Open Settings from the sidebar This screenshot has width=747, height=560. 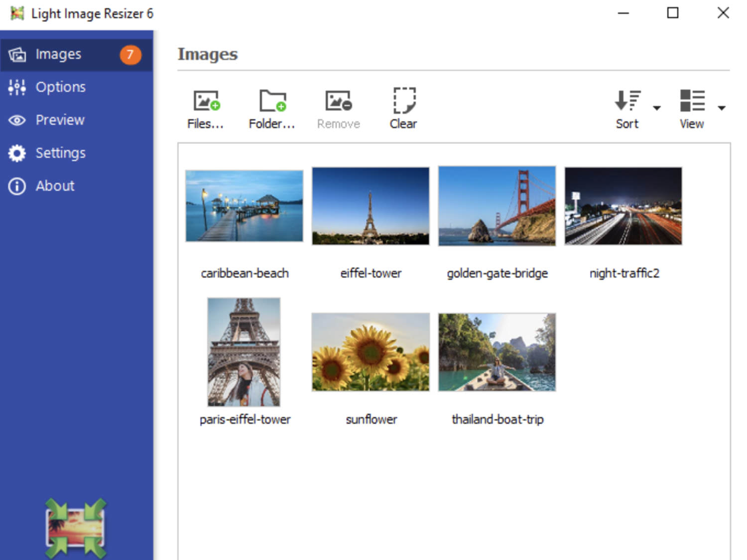[x=76, y=153]
